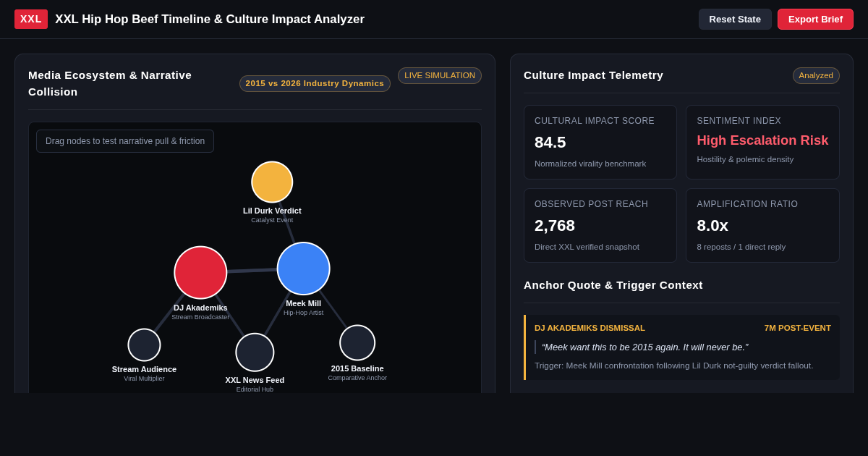
Task: Click the Trigger context description line
Action: coord(673,366)
